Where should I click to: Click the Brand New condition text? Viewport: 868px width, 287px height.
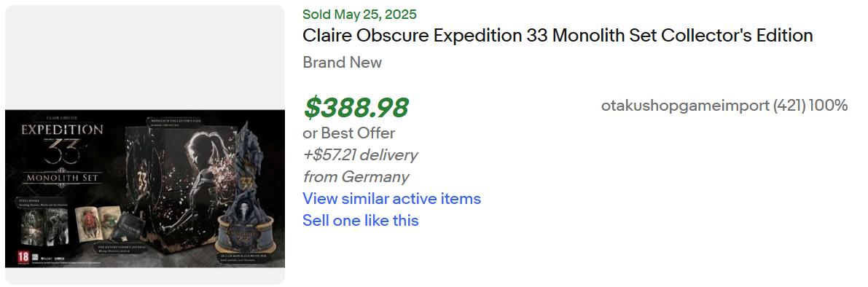tap(342, 63)
